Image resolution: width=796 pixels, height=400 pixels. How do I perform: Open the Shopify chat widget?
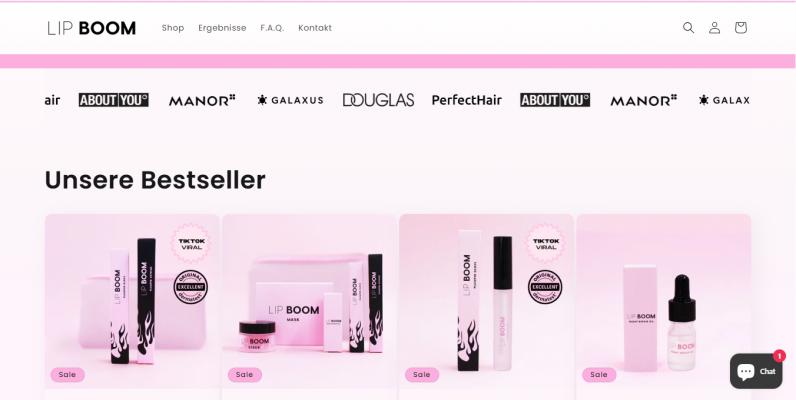click(756, 371)
